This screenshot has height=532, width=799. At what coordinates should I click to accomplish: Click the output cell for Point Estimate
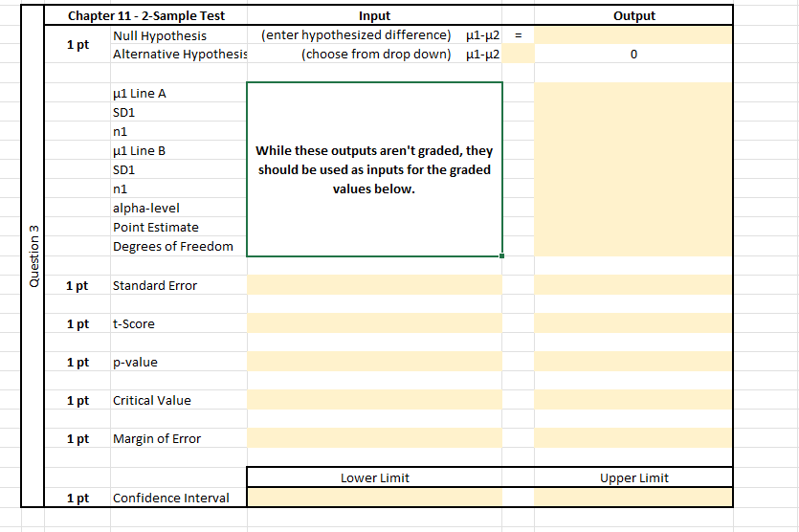click(x=633, y=227)
